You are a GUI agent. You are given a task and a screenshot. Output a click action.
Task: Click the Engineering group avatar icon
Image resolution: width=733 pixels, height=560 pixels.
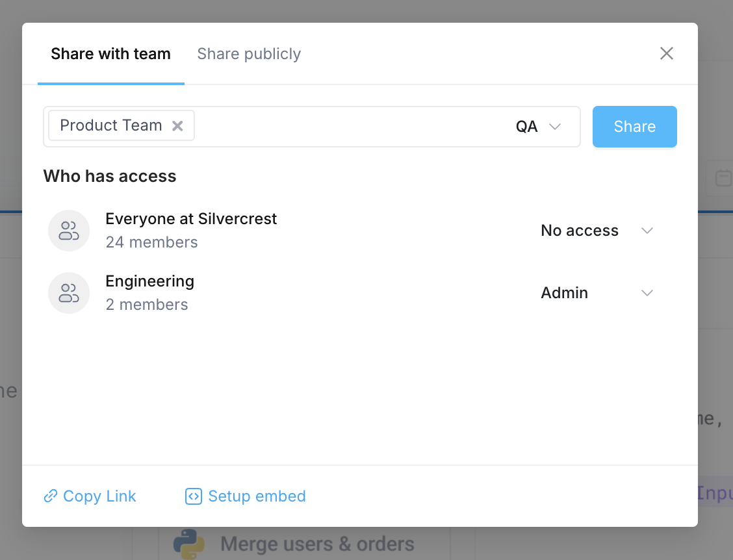click(x=68, y=292)
